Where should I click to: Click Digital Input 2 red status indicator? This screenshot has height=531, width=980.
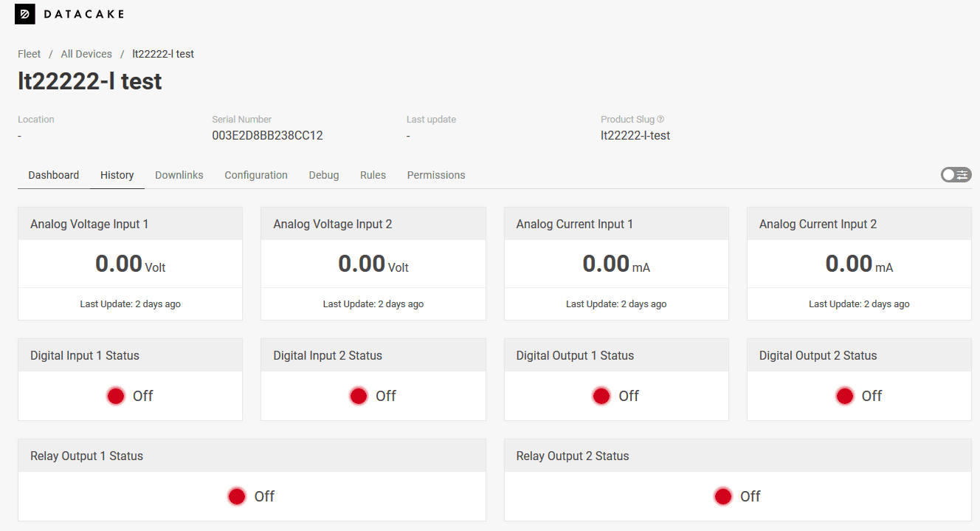[x=359, y=396]
